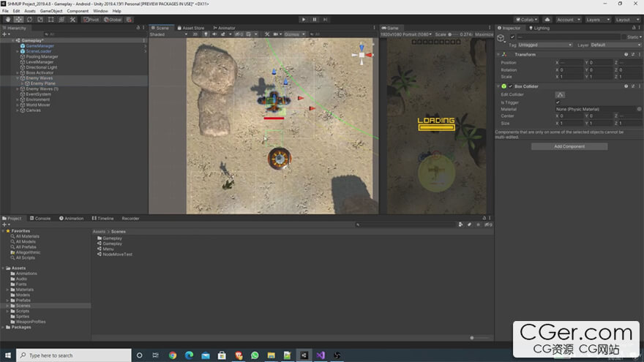Click Scale Y input field
644x362 pixels.
click(x=601, y=77)
